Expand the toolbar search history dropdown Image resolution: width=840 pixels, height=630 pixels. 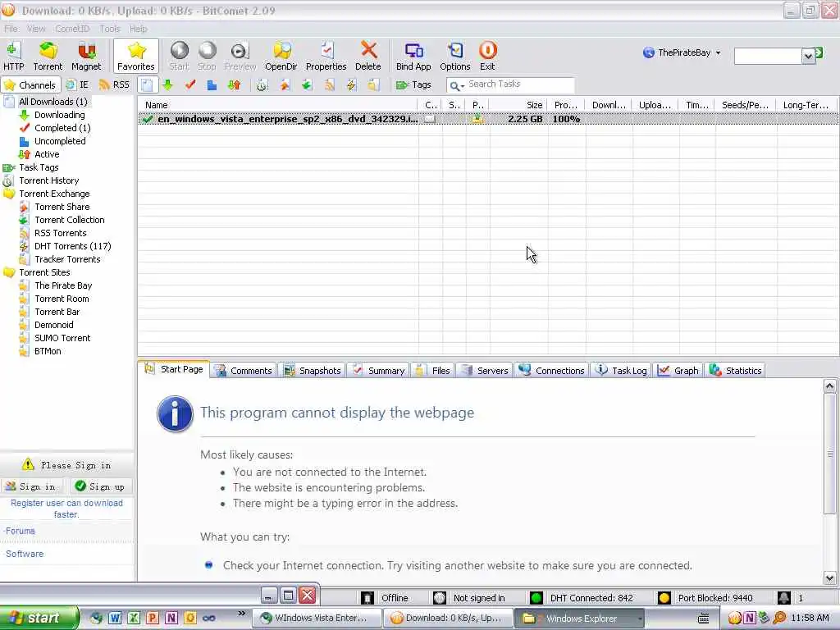tap(808, 56)
